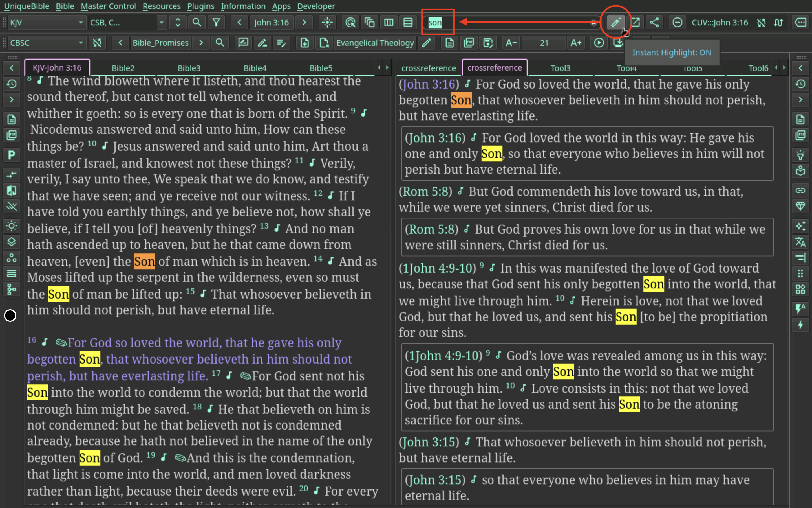Open the Developer menu

click(x=316, y=6)
